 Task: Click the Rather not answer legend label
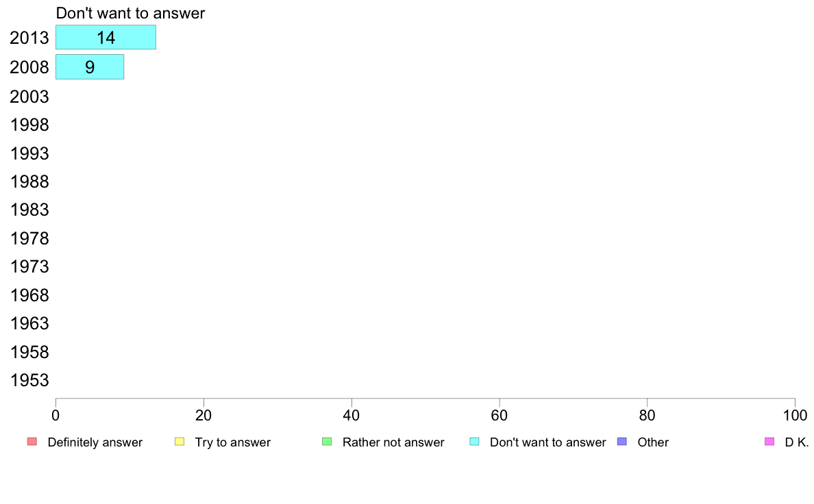pyautogui.click(x=393, y=442)
